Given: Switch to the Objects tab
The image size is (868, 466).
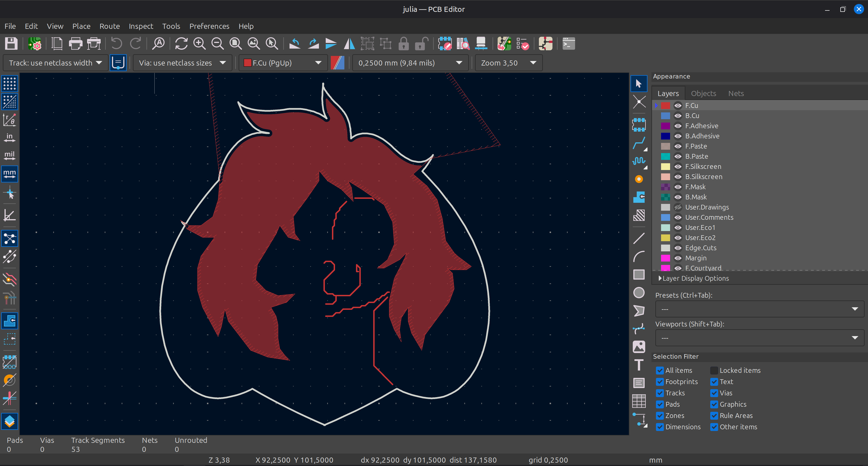Looking at the screenshot, I should tap(703, 93).
